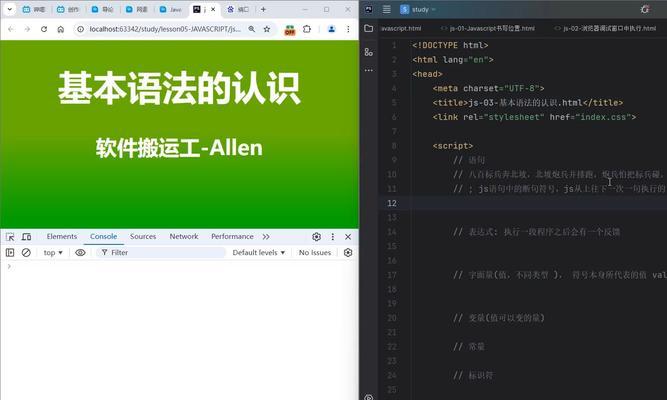Click the <script> tag in editor
The image size is (667, 400).
(x=453, y=146)
